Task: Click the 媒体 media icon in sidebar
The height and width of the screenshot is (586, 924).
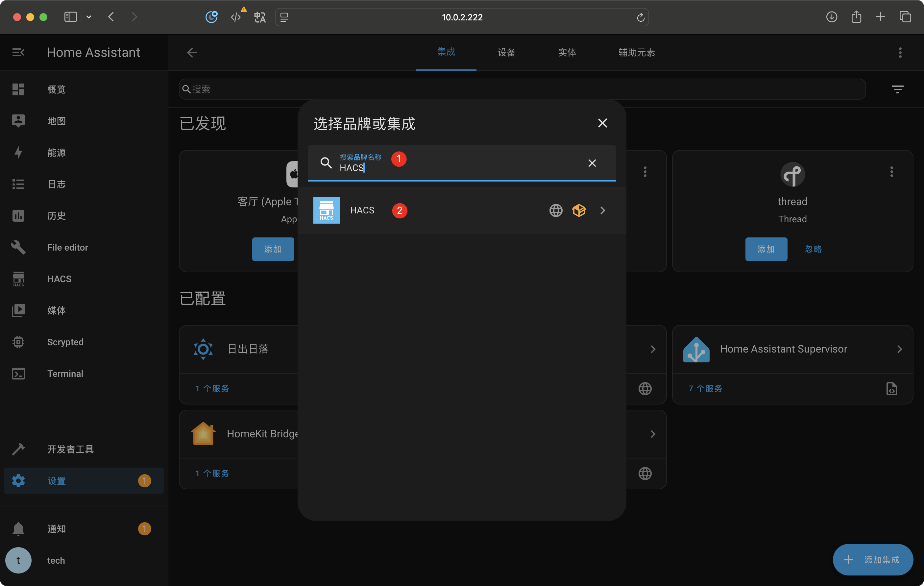Action: tap(18, 310)
